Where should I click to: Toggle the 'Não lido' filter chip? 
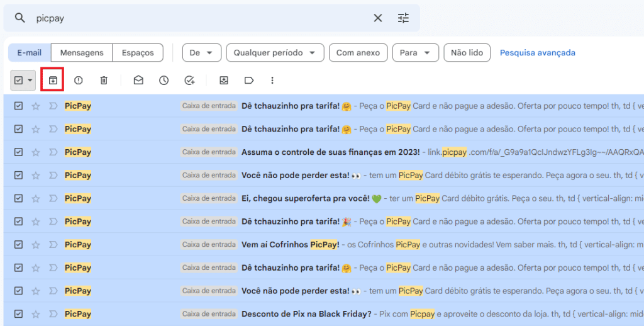click(467, 53)
